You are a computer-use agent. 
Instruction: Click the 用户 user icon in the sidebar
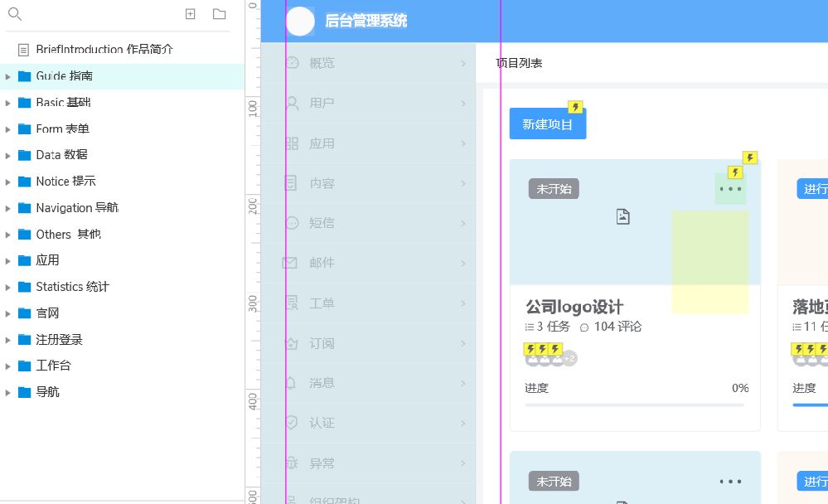pyautogui.click(x=291, y=104)
